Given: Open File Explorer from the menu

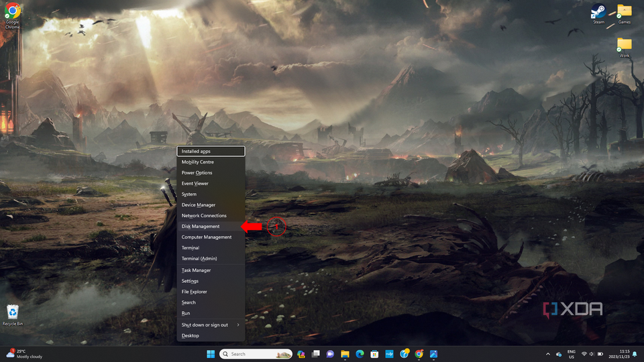Looking at the screenshot, I should (x=211, y=292).
